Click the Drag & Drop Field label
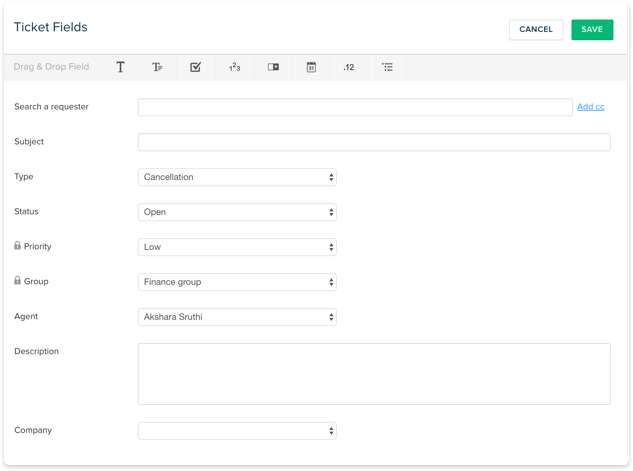The image size is (633, 471). [51, 67]
